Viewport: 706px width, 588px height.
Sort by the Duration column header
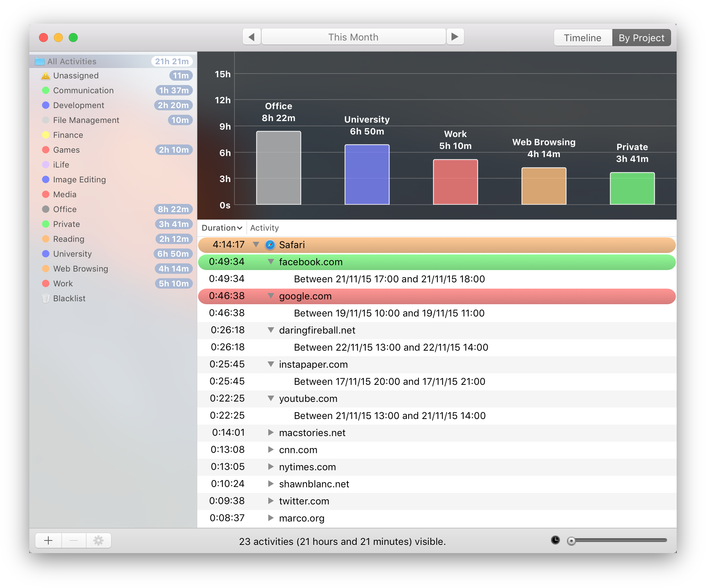[x=222, y=228]
